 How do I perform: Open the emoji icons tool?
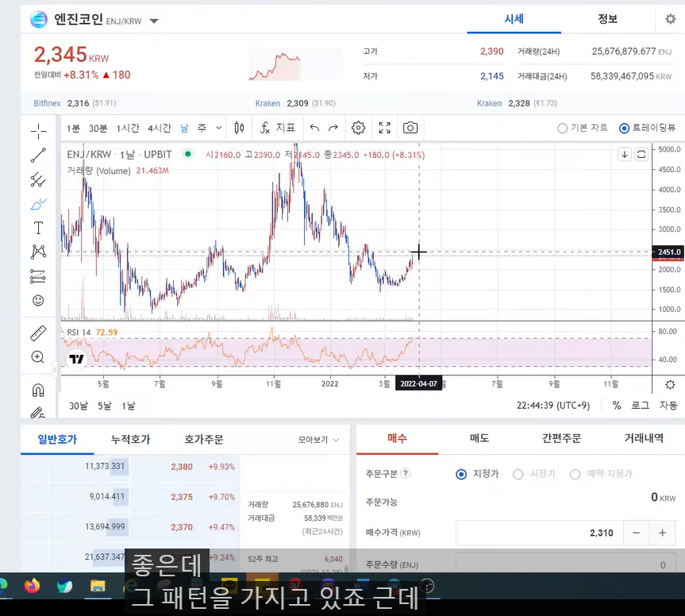click(38, 301)
